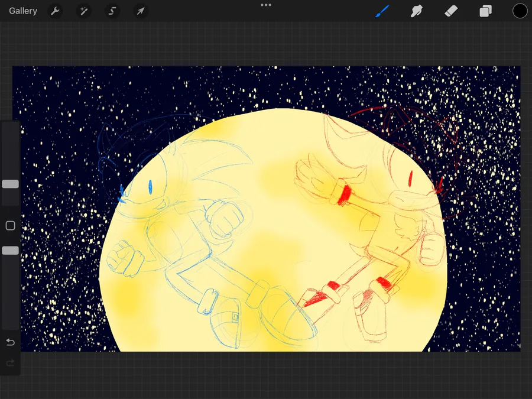Select the Smudge finger tool

pyautogui.click(x=417, y=11)
